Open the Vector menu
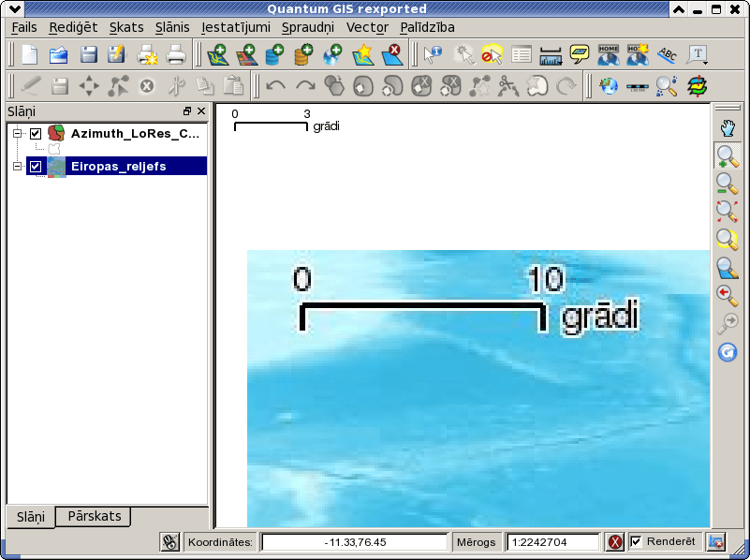Image resolution: width=750 pixels, height=560 pixels. (367, 28)
